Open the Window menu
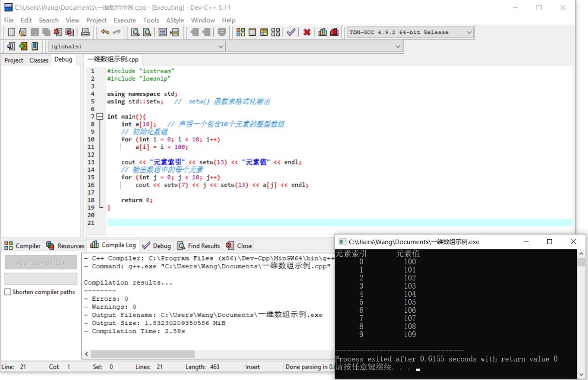The height and width of the screenshot is (380, 588). [x=203, y=20]
